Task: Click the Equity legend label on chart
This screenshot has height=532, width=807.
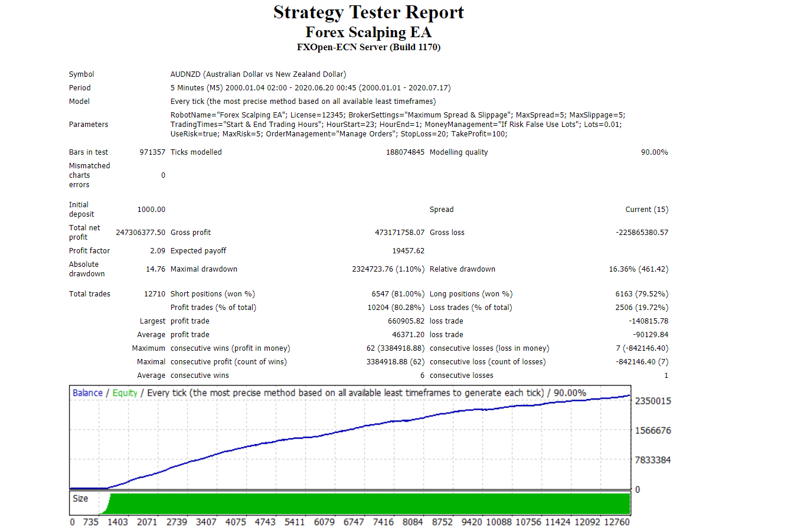Action: click(125, 393)
